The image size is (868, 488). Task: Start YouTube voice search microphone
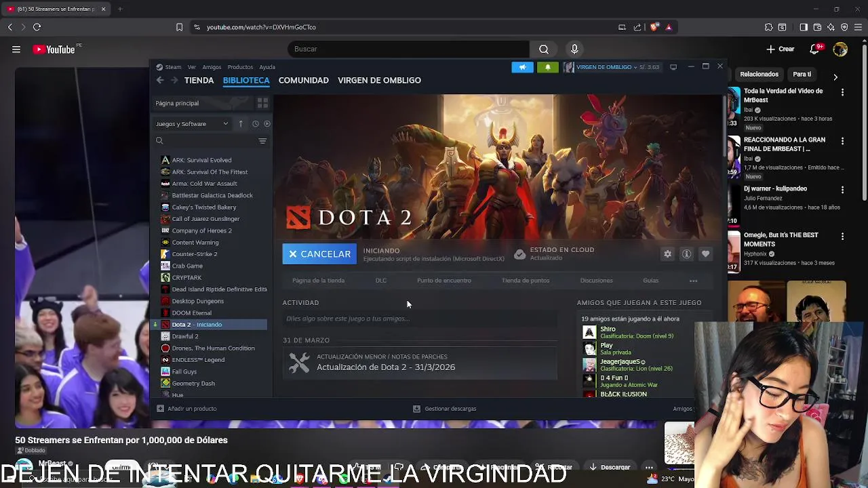pos(574,49)
